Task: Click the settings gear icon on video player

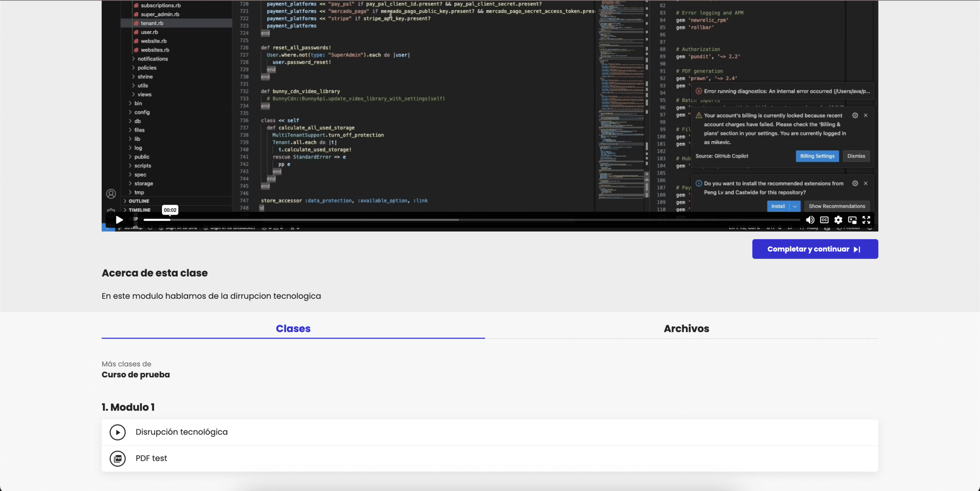Action: tap(838, 219)
